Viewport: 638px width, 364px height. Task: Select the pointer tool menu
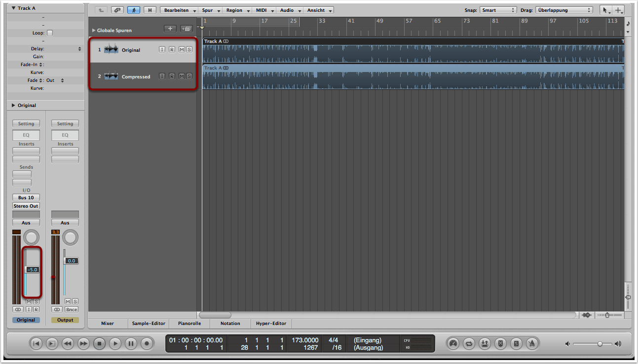coord(606,10)
